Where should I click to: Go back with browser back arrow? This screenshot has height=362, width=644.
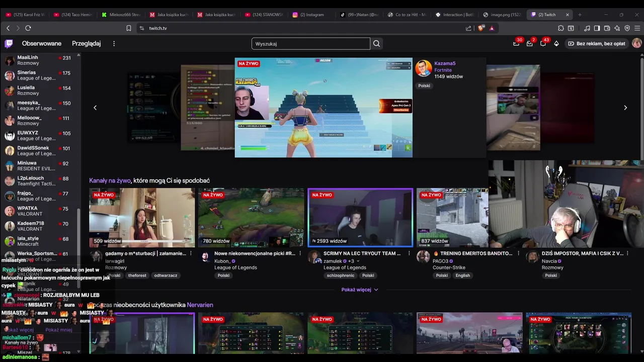[8, 28]
